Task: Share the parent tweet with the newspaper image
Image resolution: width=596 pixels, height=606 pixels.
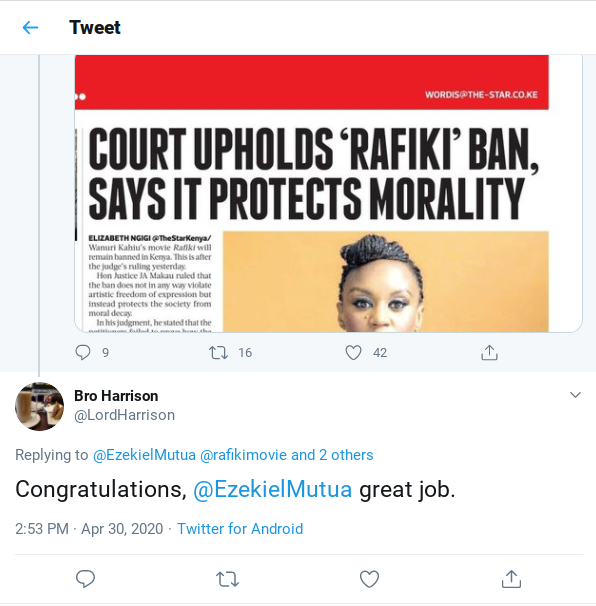Action: [x=489, y=352]
